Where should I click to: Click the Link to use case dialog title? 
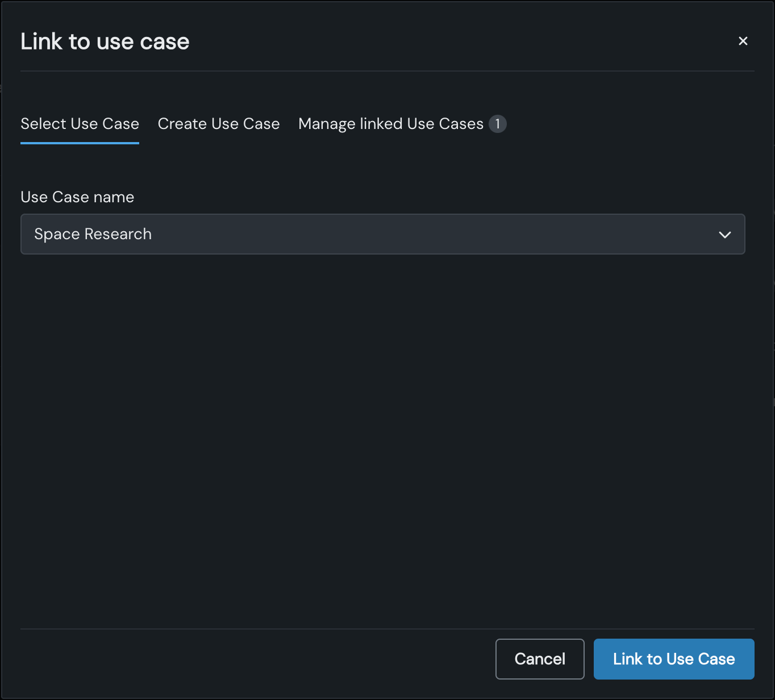click(105, 41)
